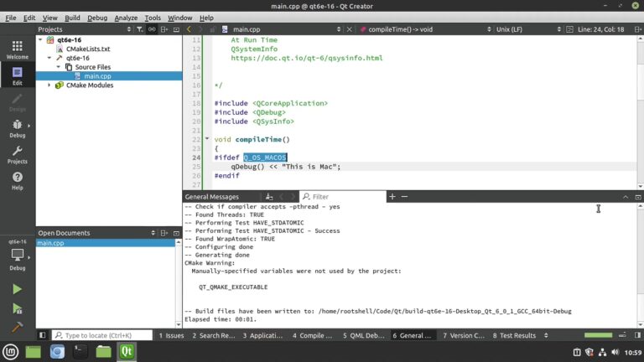This screenshot has width=644, height=362.
Task: Click the volume icon in system tray
Action: 615,352
